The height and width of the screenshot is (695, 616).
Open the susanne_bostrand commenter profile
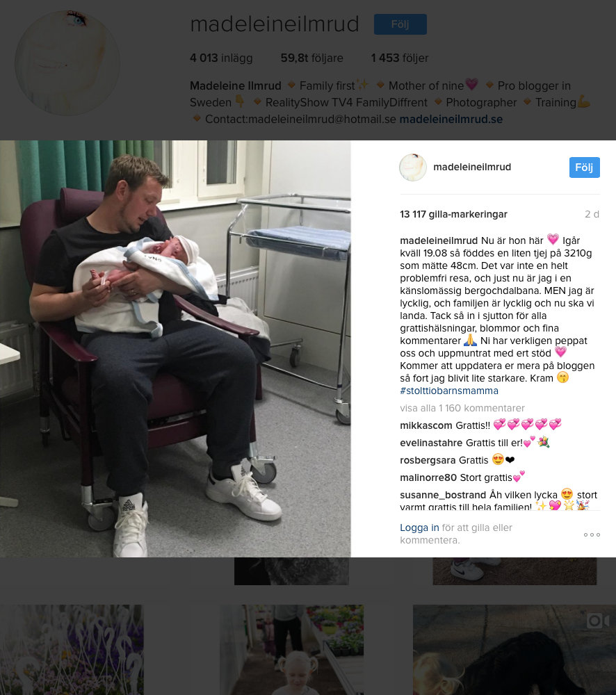pyautogui.click(x=443, y=495)
